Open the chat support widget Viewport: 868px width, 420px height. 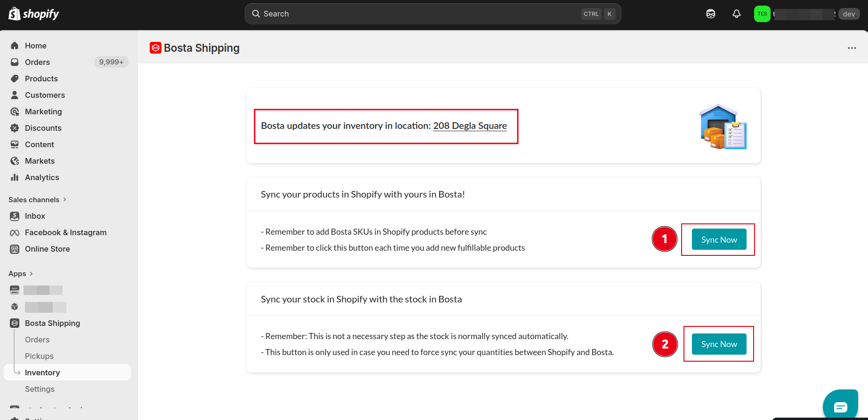[840, 406]
